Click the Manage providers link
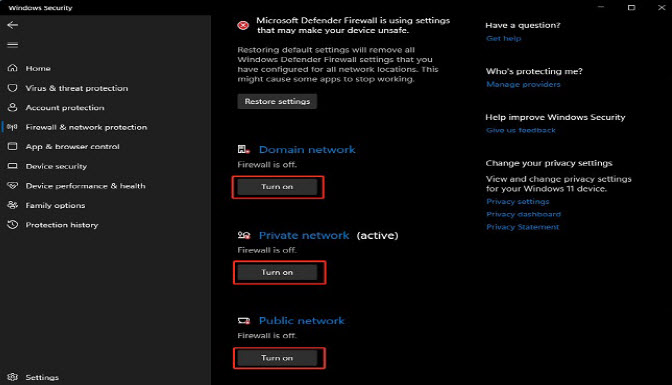The width and height of the screenshot is (672, 385). pos(523,84)
